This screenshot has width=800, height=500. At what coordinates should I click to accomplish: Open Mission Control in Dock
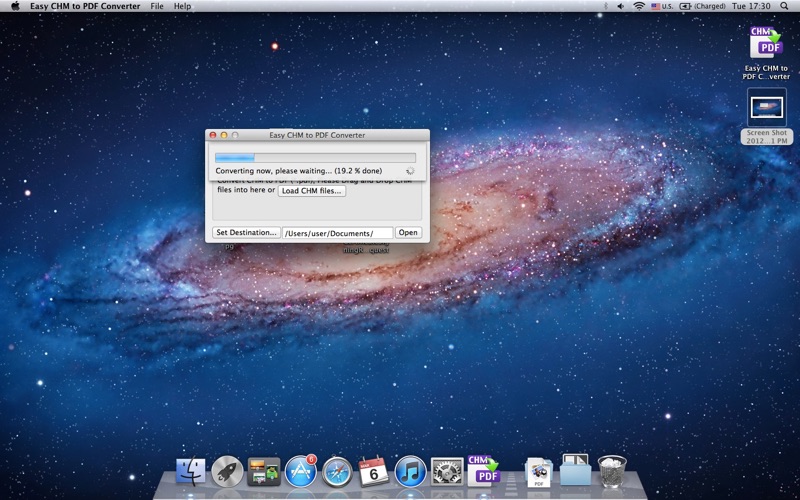coord(264,471)
